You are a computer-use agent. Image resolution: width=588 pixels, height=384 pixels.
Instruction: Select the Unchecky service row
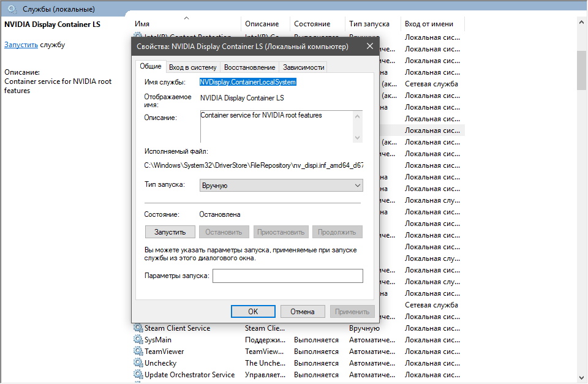[298, 363]
